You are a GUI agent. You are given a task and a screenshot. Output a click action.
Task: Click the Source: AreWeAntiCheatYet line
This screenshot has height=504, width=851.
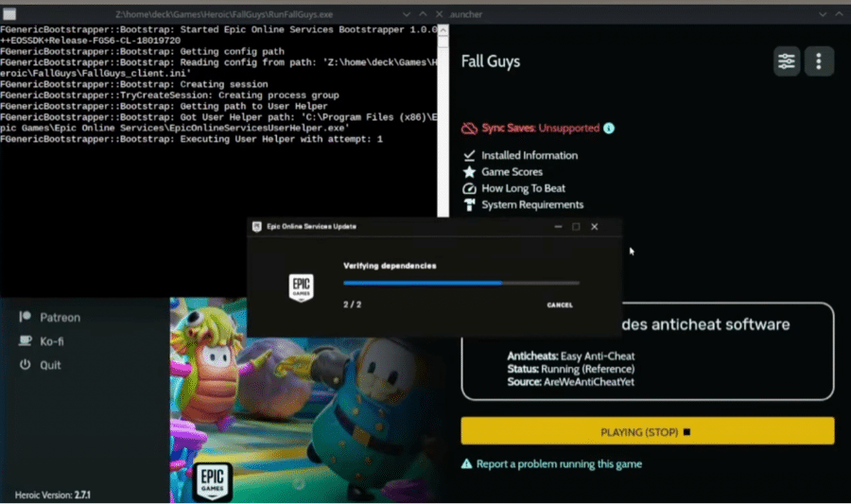click(571, 382)
